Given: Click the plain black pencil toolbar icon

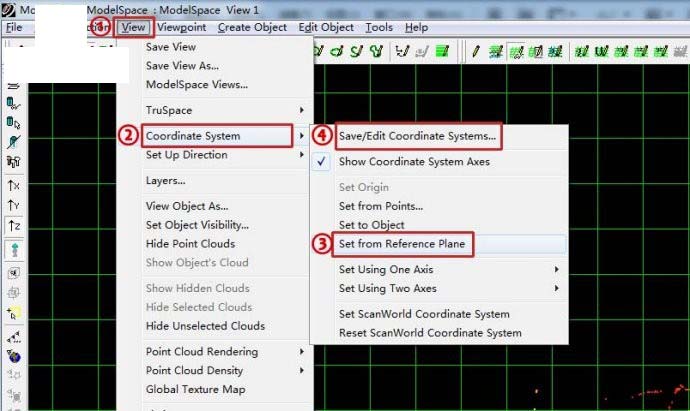Looking at the screenshot, I should (476, 51).
